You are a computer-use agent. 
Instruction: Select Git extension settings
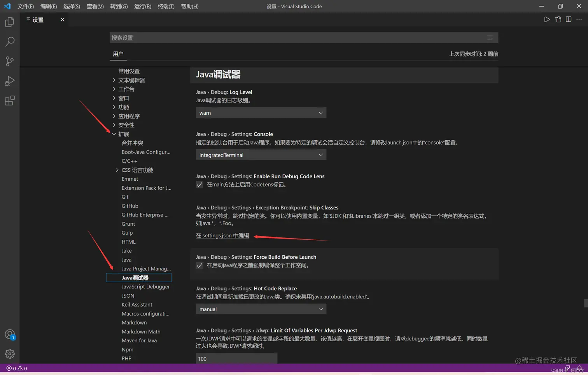[125, 197]
